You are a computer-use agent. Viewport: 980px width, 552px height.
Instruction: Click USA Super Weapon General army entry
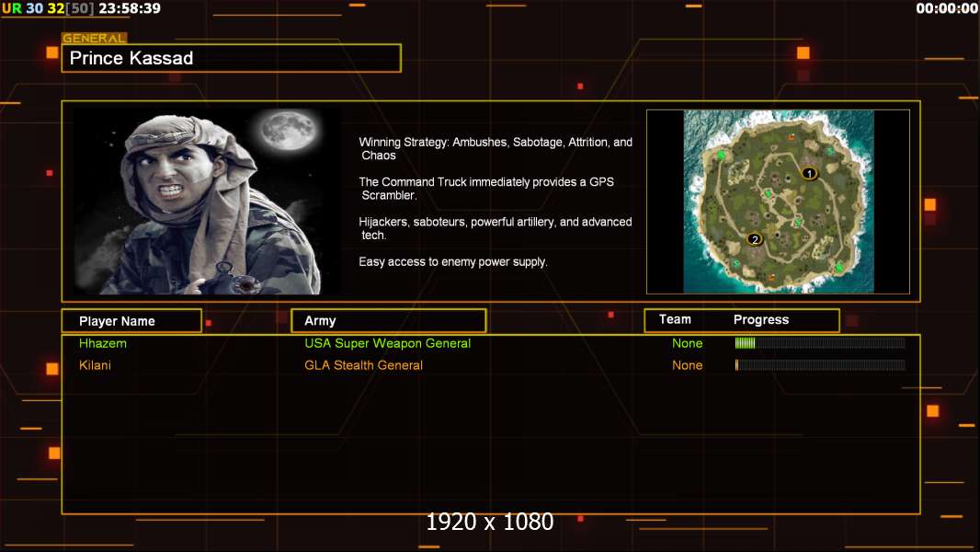coord(388,343)
